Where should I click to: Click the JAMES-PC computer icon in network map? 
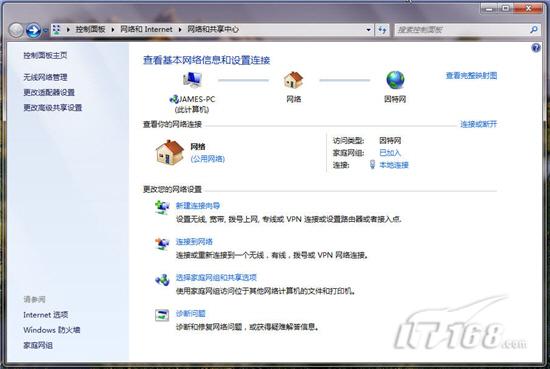pyautogui.click(x=192, y=80)
